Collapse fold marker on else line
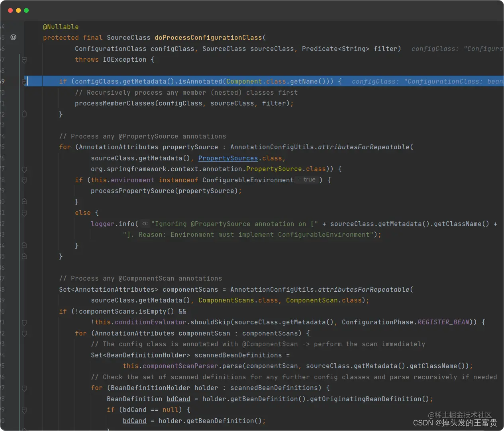The width and height of the screenshot is (504, 431). [x=24, y=213]
